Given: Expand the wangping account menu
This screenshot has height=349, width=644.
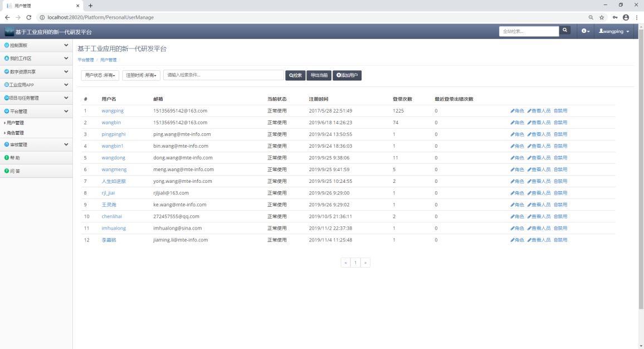Looking at the screenshot, I should [x=614, y=31].
